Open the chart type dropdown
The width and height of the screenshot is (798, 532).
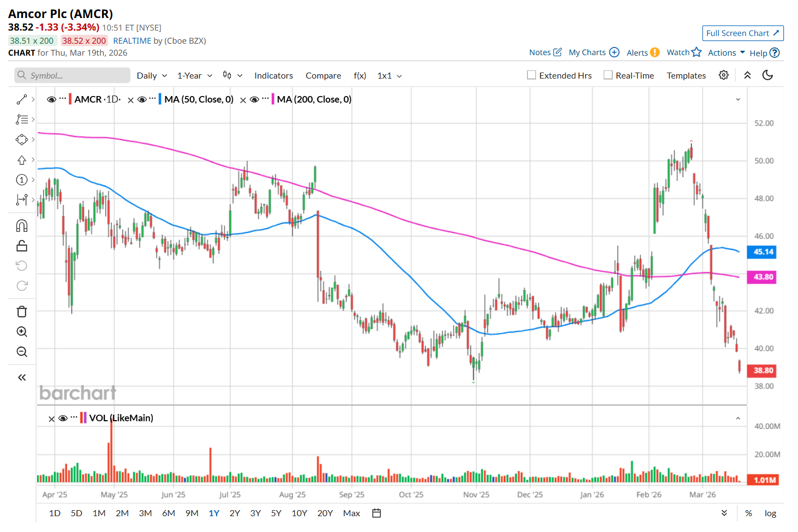[233, 75]
